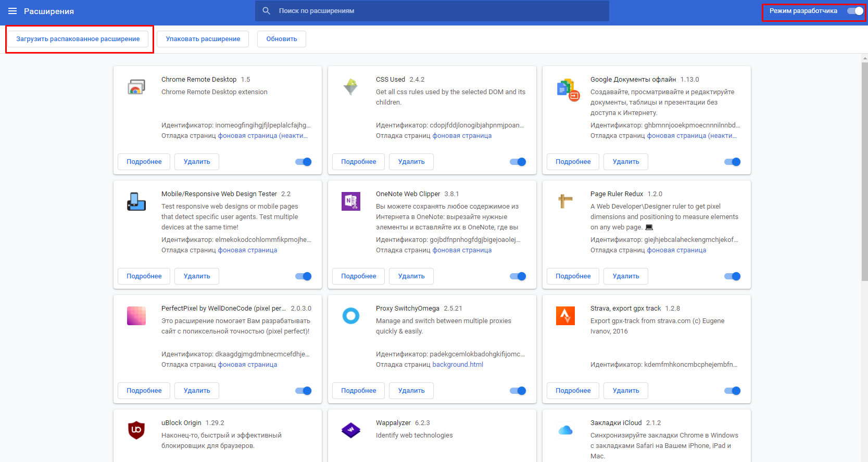This screenshot has height=462, width=868.
Task: Click the vertical page scrollbar thumb
Action: (x=864, y=172)
